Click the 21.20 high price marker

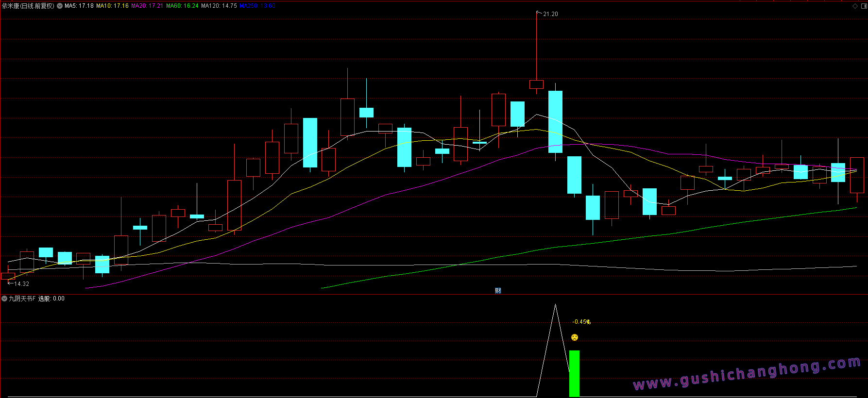pos(550,14)
